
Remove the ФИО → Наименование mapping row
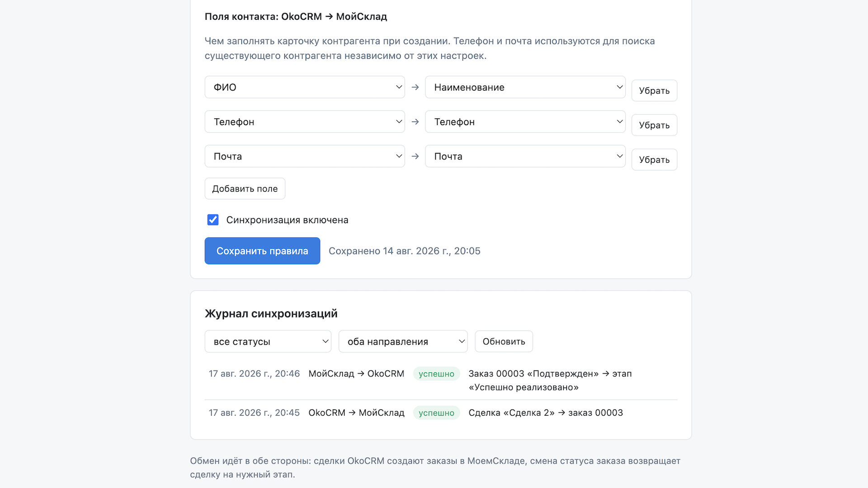click(x=654, y=90)
